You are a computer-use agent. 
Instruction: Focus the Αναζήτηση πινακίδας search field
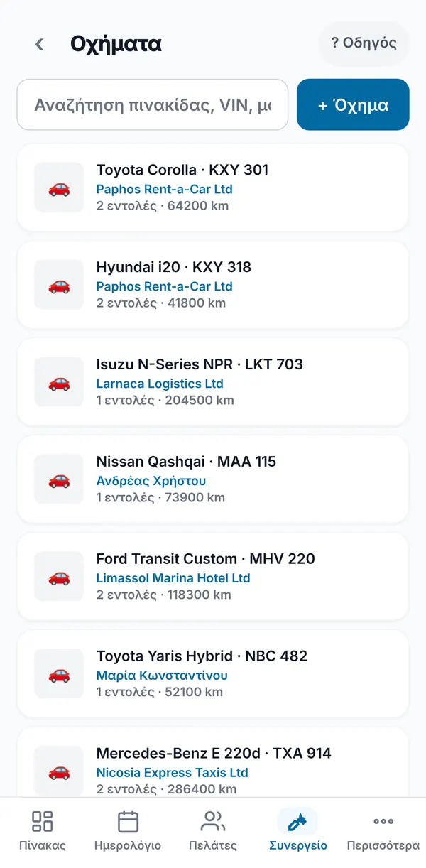pyautogui.click(x=153, y=104)
